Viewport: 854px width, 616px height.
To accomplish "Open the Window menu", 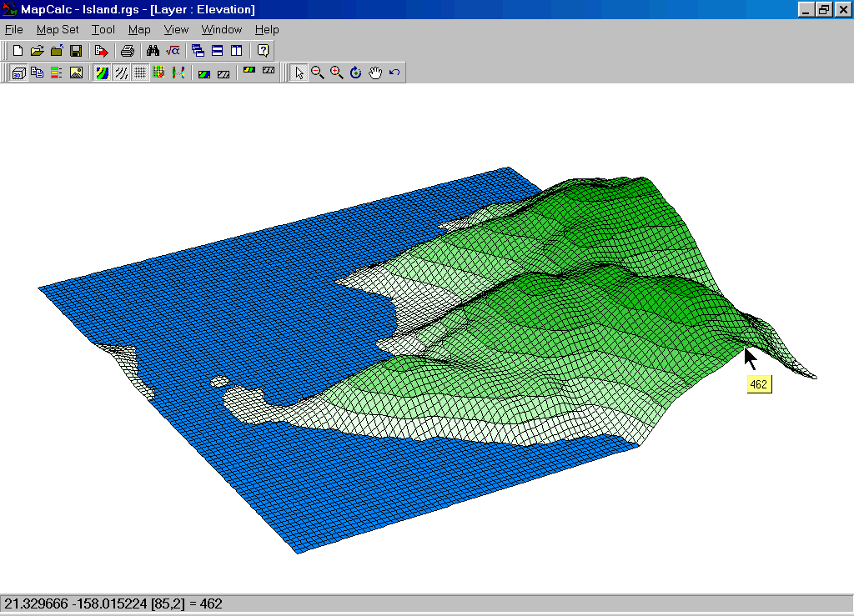I will click(x=221, y=29).
